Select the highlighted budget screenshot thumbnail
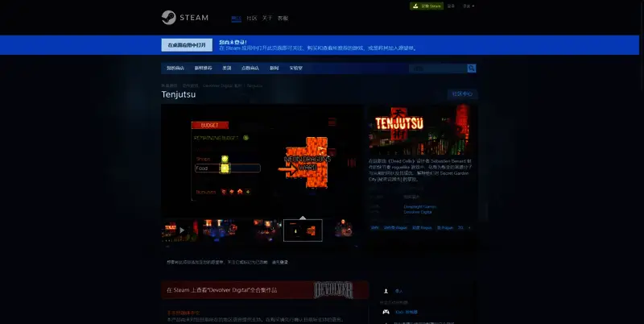644x324 pixels. point(303,230)
